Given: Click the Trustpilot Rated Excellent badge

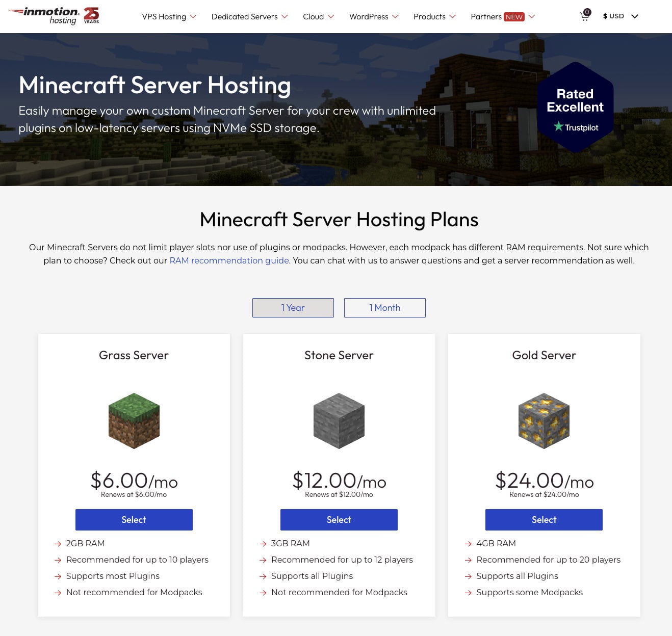Looking at the screenshot, I should coord(575,108).
